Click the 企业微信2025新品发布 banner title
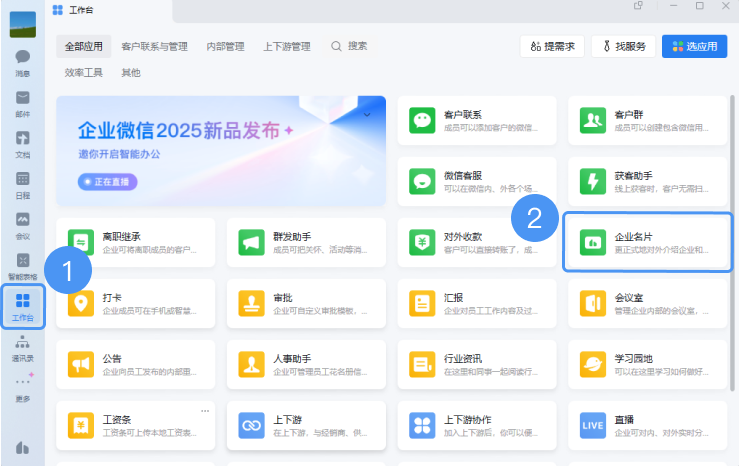 [x=179, y=130]
